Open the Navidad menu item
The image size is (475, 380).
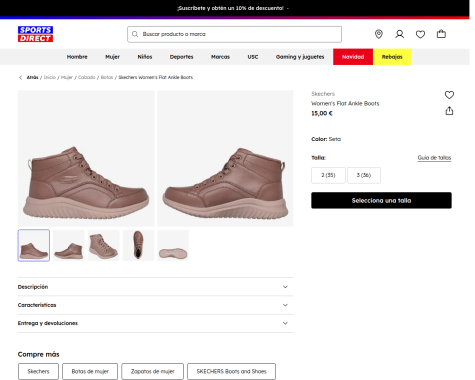[353, 57]
